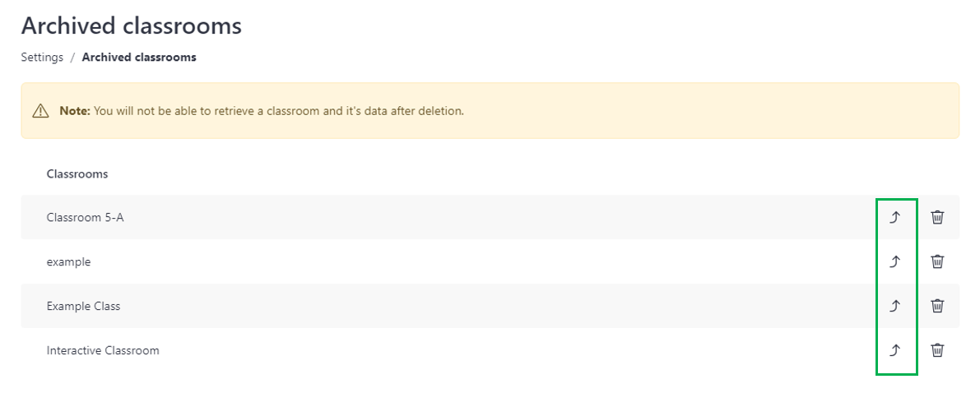Restore Interactive Classroom with the arrow icon

pyautogui.click(x=894, y=350)
